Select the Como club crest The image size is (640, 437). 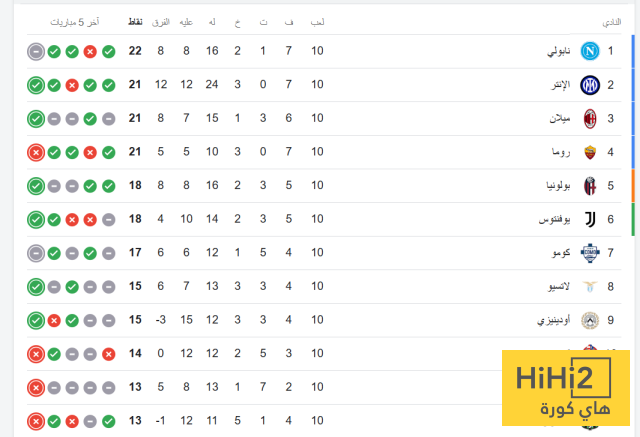590,253
